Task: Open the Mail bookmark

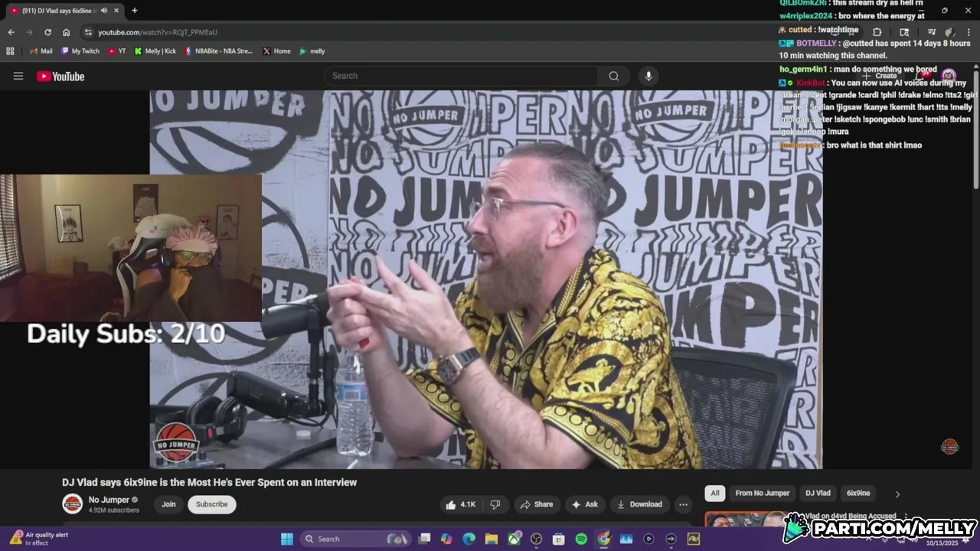Action: [41, 51]
